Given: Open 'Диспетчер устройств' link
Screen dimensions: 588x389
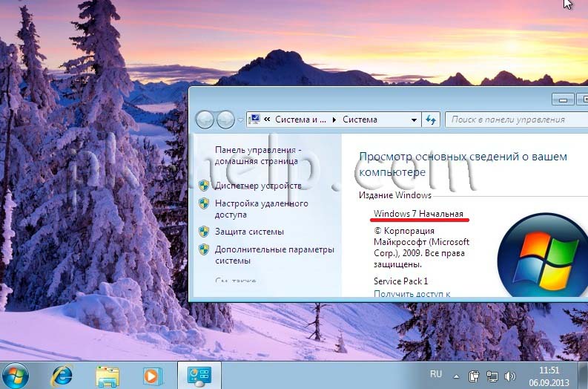Looking at the screenshot, I should tap(258, 186).
